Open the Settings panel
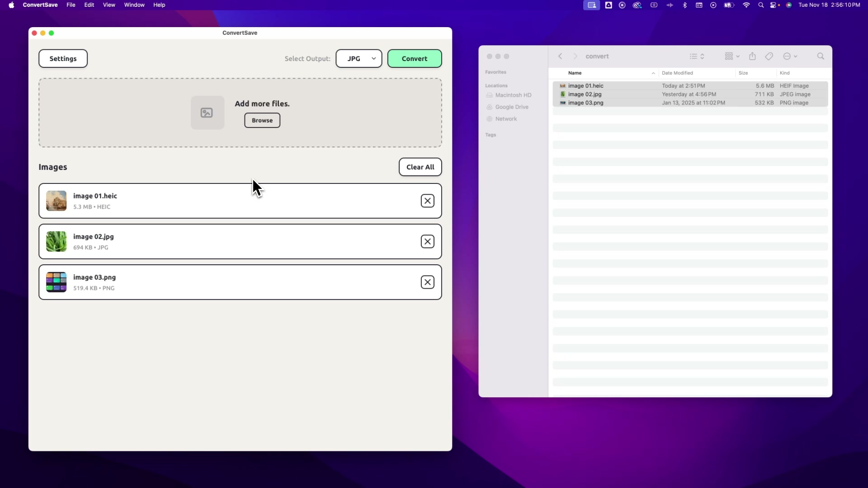 tap(63, 59)
